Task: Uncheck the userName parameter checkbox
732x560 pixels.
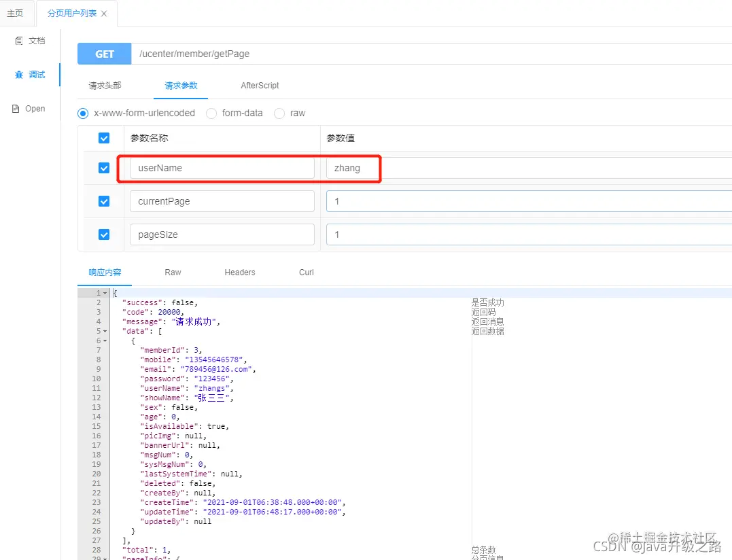Action: pos(104,168)
